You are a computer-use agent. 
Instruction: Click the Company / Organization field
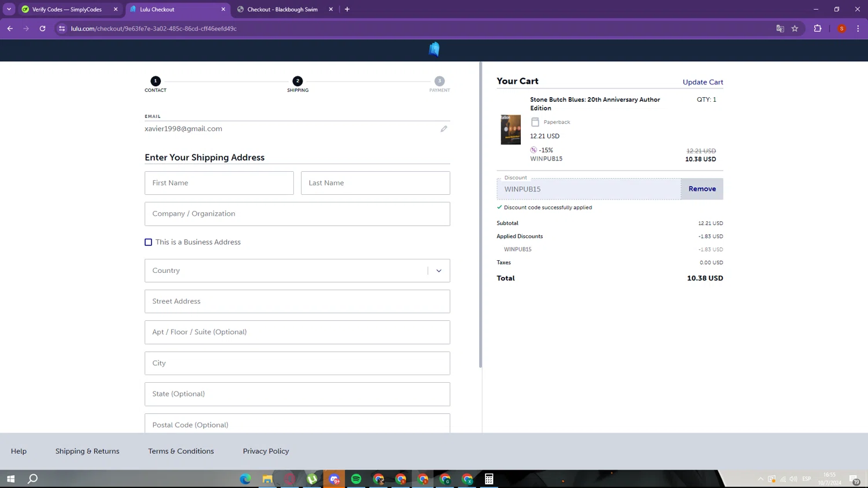297,214
